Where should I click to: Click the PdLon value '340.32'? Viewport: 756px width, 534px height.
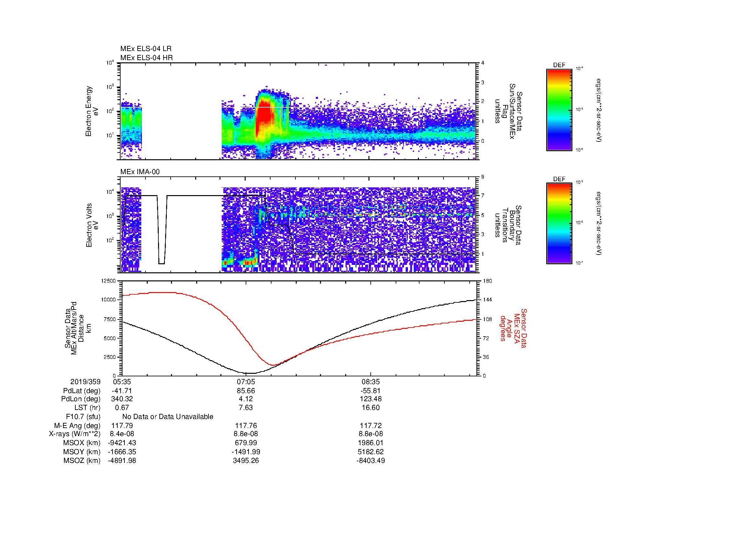(x=122, y=399)
